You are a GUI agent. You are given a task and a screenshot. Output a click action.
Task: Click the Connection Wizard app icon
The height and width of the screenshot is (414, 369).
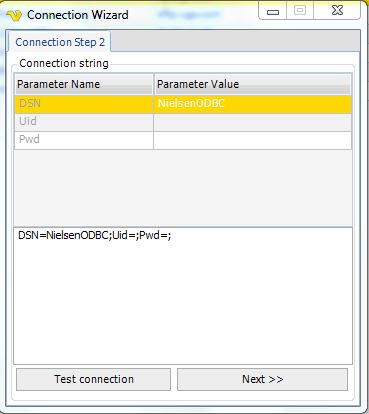14,15
